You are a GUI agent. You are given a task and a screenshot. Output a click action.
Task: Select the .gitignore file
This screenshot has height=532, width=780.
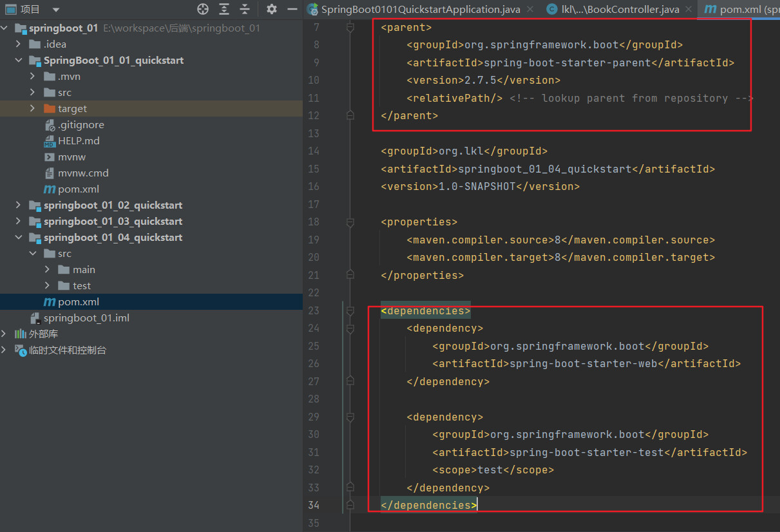(81, 125)
